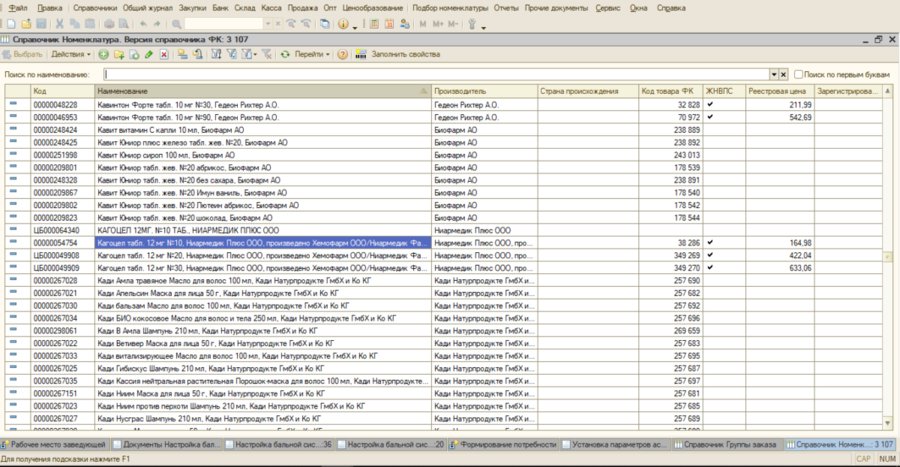
Task: Expand the top toolbar search box dropdown
Action: tap(267, 24)
